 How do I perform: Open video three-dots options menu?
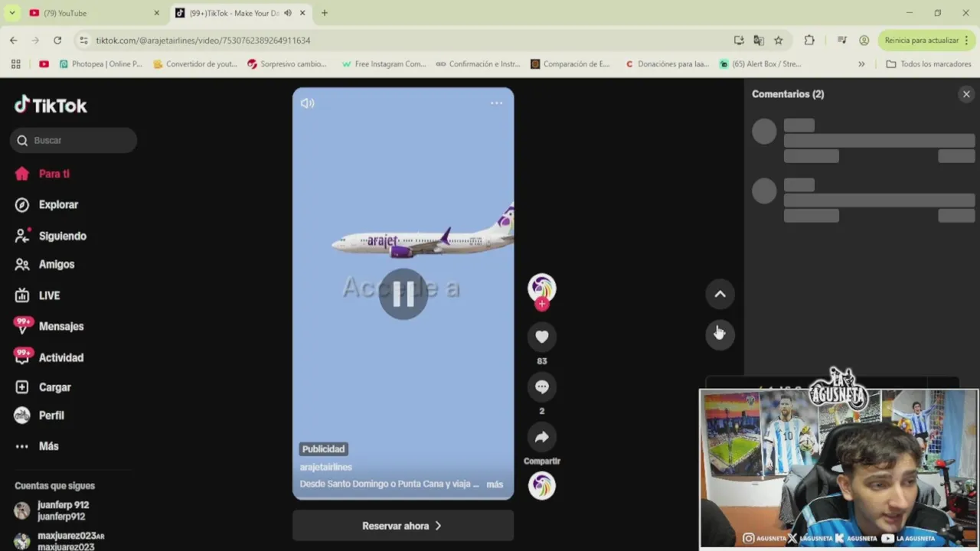(x=496, y=103)
